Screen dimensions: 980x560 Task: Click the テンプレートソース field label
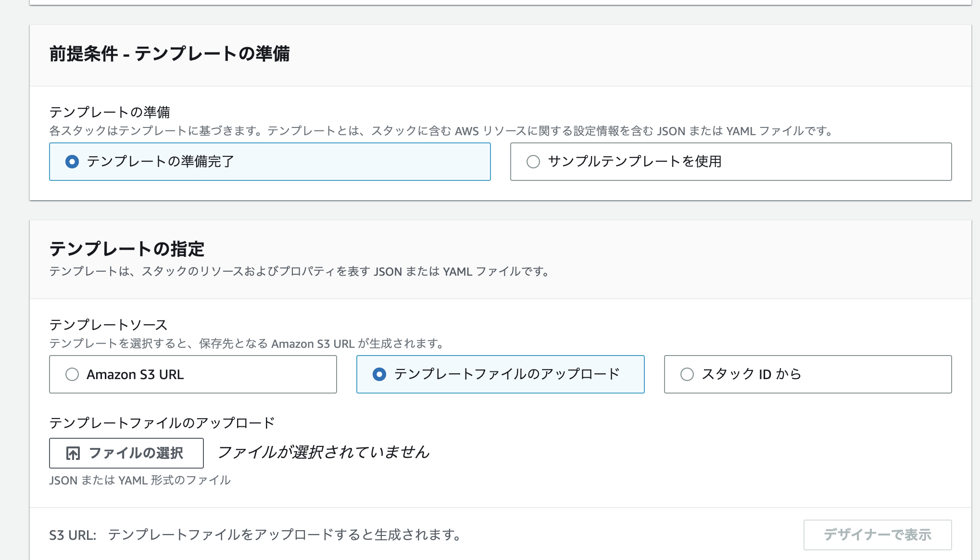pos(108,325)
